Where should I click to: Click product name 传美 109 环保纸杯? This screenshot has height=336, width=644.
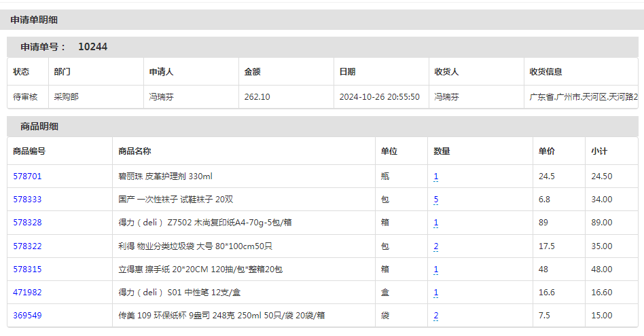[221, 316]
